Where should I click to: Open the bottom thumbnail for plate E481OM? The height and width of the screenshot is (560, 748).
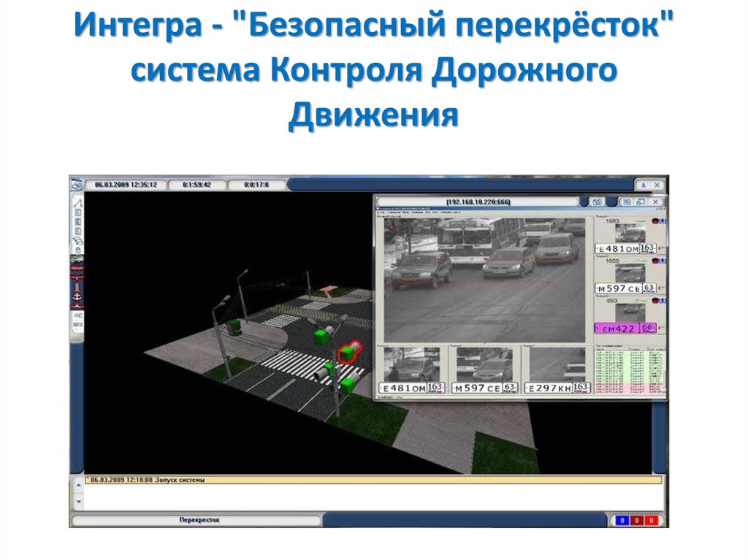click(411, 365)
